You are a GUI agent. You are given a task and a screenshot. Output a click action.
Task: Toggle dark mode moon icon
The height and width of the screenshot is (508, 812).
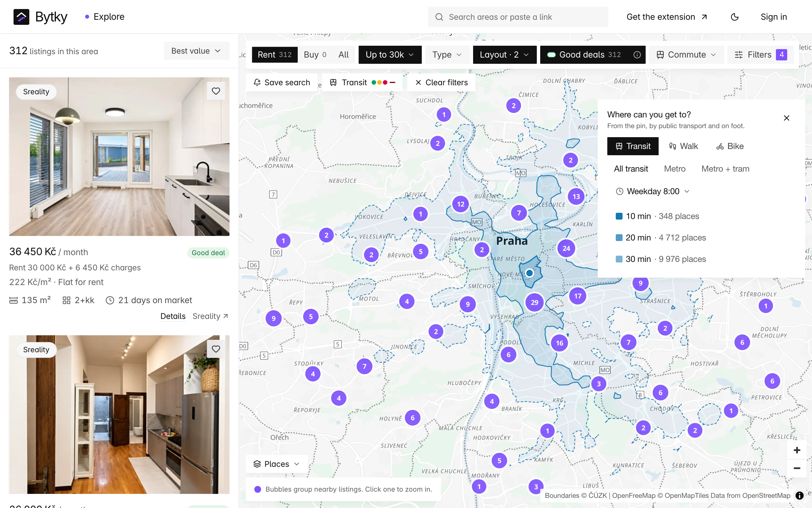point(734,17)
